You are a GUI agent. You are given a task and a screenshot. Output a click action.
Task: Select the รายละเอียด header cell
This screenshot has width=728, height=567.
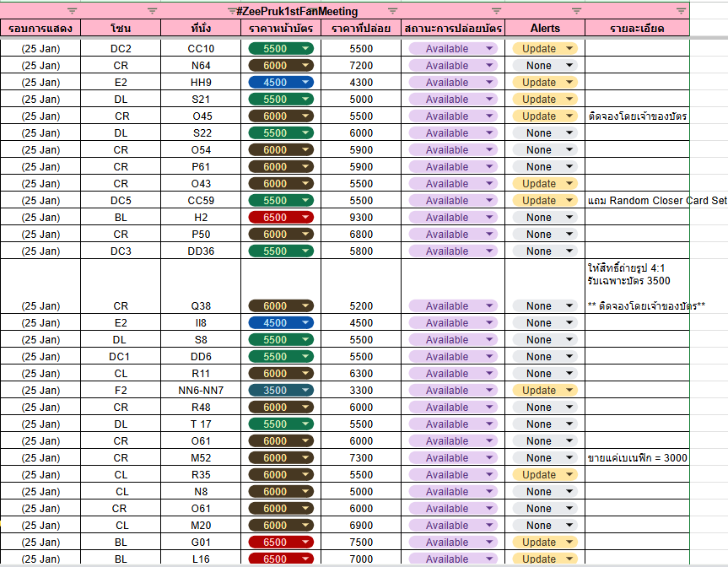pyautogui.click(x=637, y=28)
